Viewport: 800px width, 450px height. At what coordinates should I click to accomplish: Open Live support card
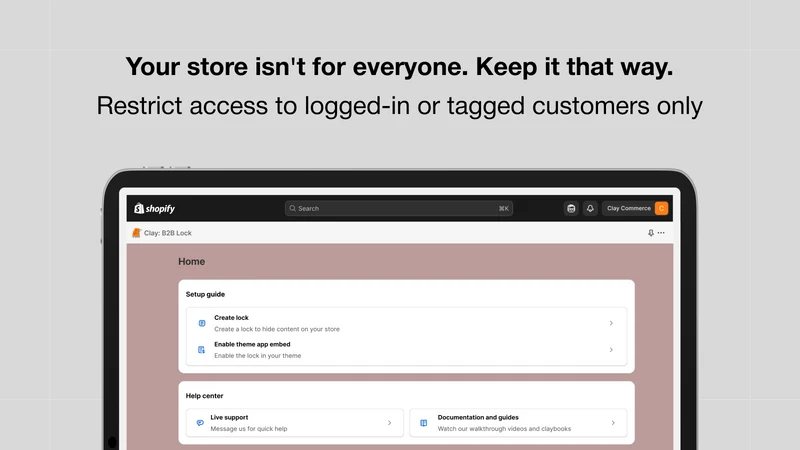pyautogui.click(x=295, y=422)
